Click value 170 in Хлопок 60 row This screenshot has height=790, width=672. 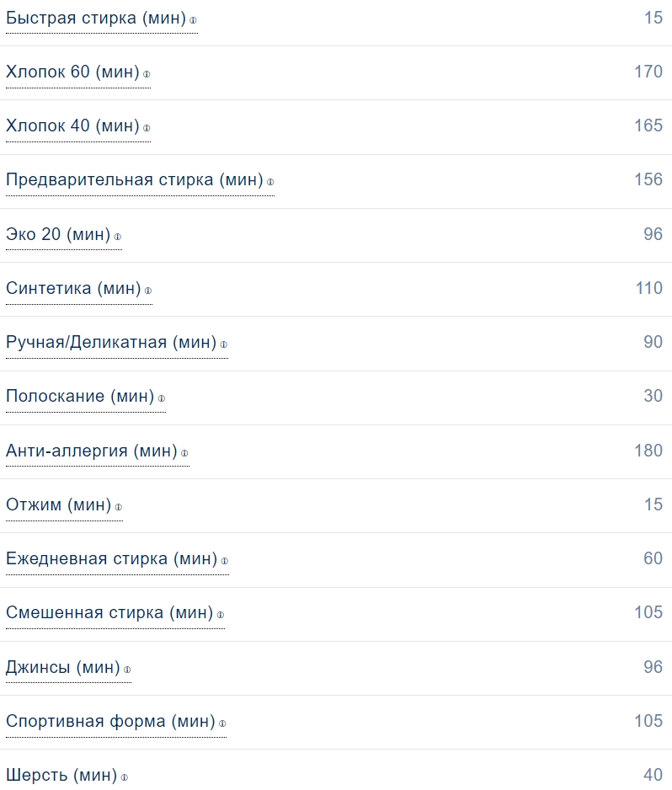coord(648,72)
